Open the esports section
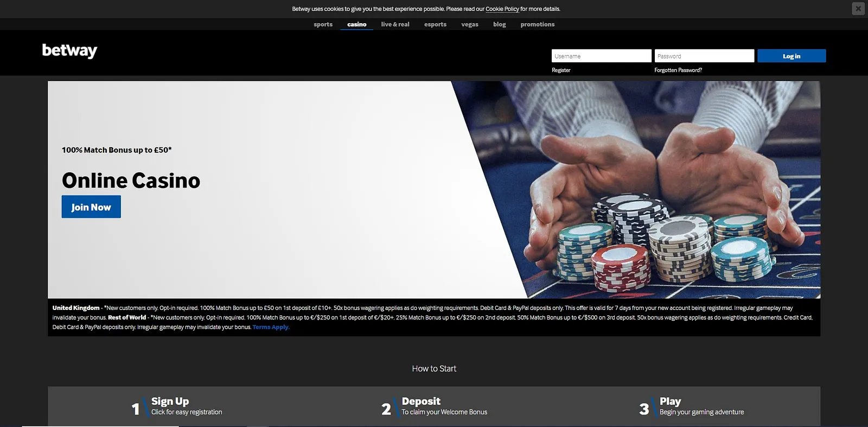The width and height of the screenshot is (868, 427). click(x=435, y=24)
